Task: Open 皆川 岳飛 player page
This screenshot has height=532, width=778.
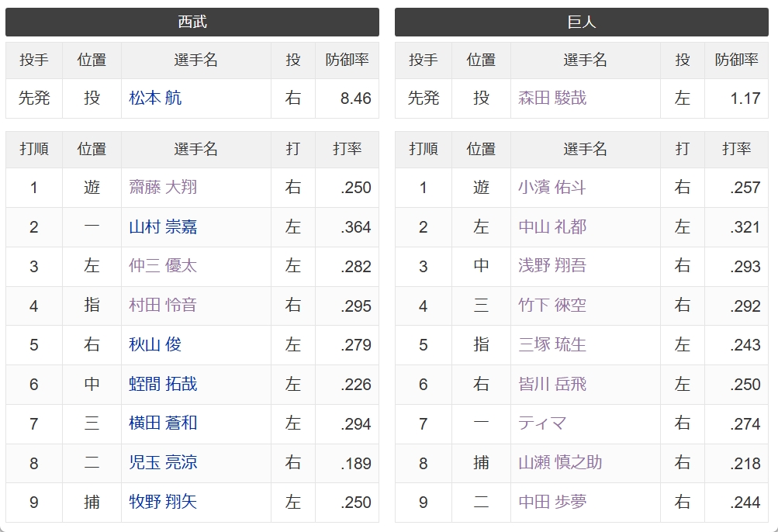Action: [x=552, y=384]
